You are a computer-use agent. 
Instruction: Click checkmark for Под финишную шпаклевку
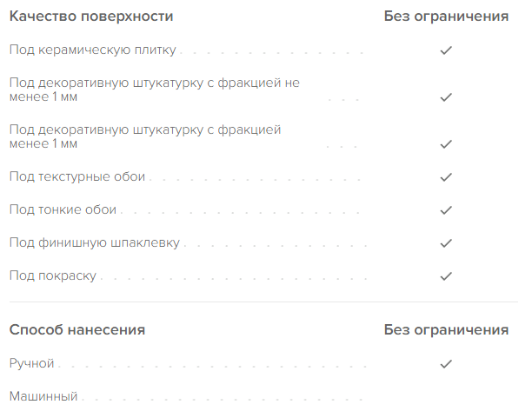pos(446,242)
